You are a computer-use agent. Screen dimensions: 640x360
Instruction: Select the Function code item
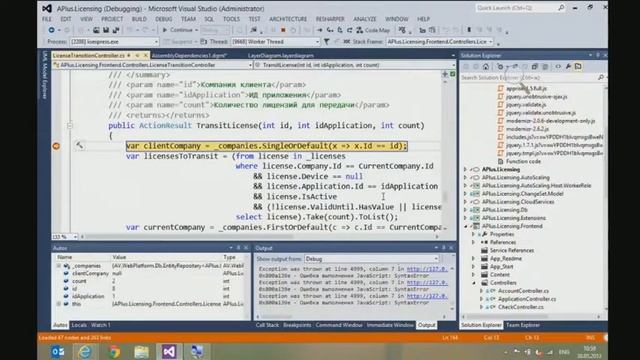523,161
